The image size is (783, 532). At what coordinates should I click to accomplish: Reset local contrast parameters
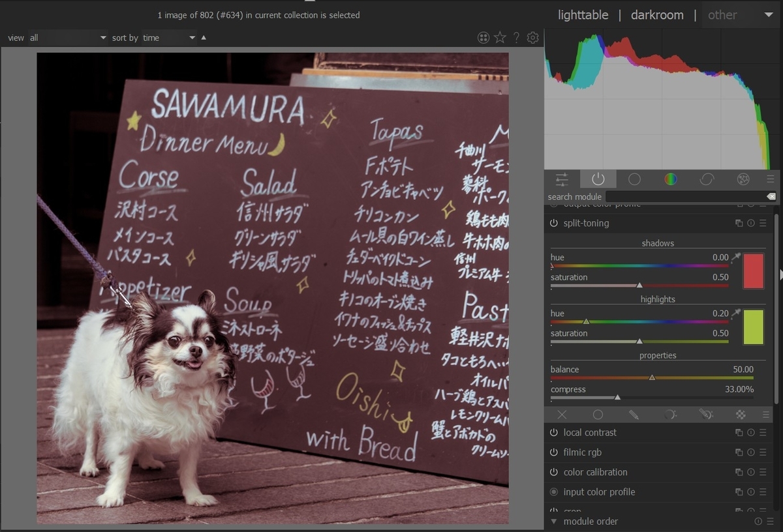click(751, 432)
